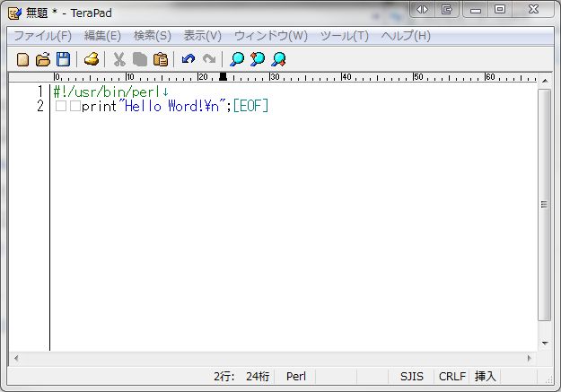Click the grey Redo arrow icon
Viewport: 561px width, 392px height.
pos(209,59)
